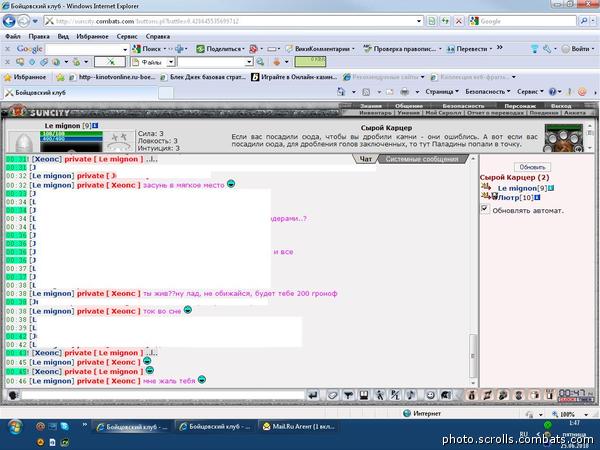Click Le mignon[9] in the room list
The image size is (600, 450).
pyautogui.click(x=522, y=188)
